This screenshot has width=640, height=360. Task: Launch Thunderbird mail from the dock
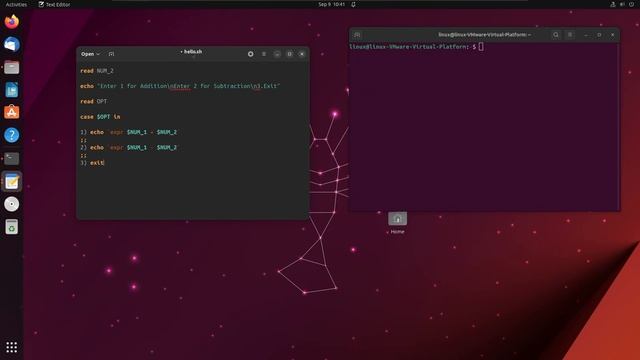coord(11,44)
